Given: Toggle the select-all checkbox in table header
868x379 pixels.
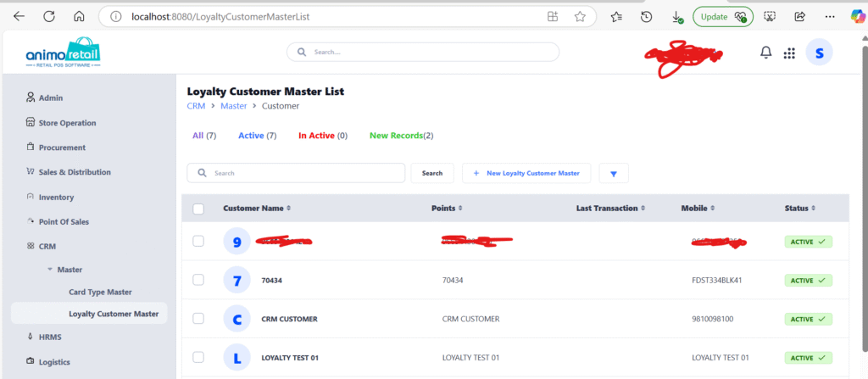Looking at the screenshot, I should (x=198, y=209).
